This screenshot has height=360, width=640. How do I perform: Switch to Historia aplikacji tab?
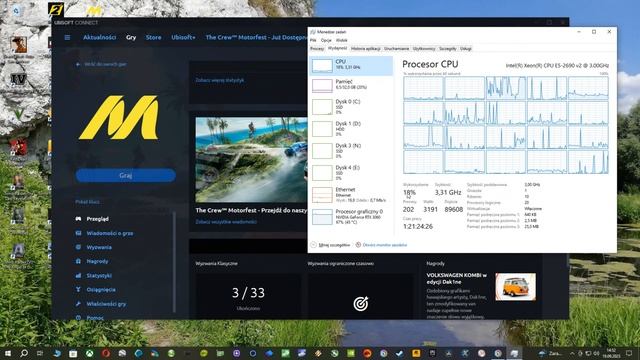366,49
